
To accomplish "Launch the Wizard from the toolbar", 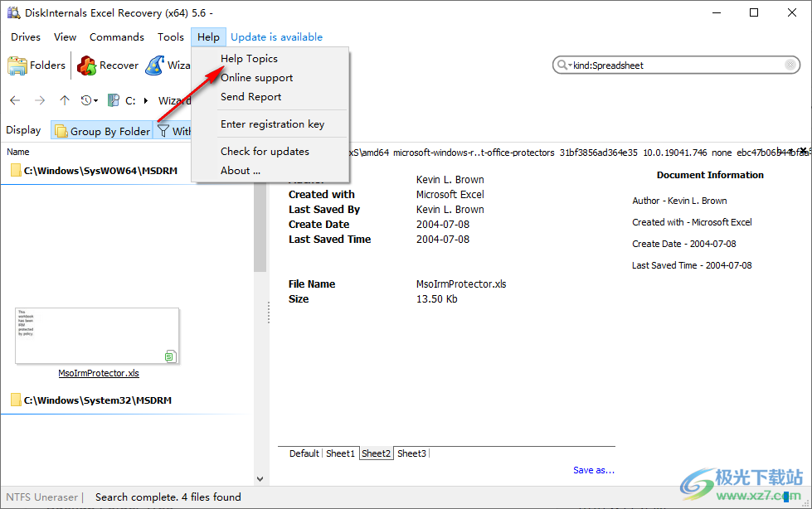I will (x=168, y=65).
